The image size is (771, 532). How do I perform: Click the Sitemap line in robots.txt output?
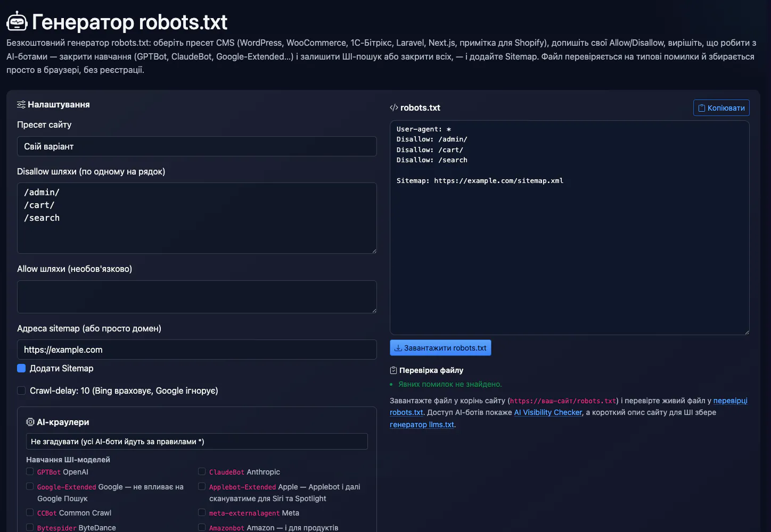point(480,181)
